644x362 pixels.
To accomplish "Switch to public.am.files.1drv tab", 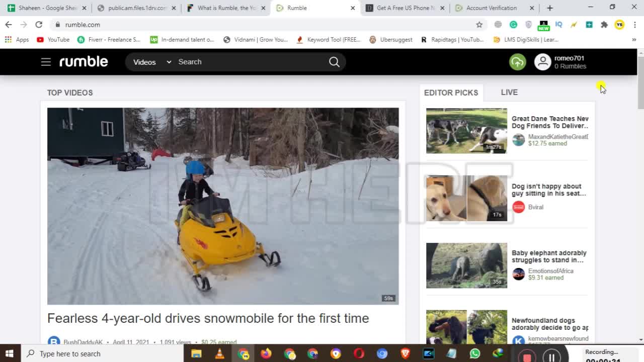I will (137, 8).
